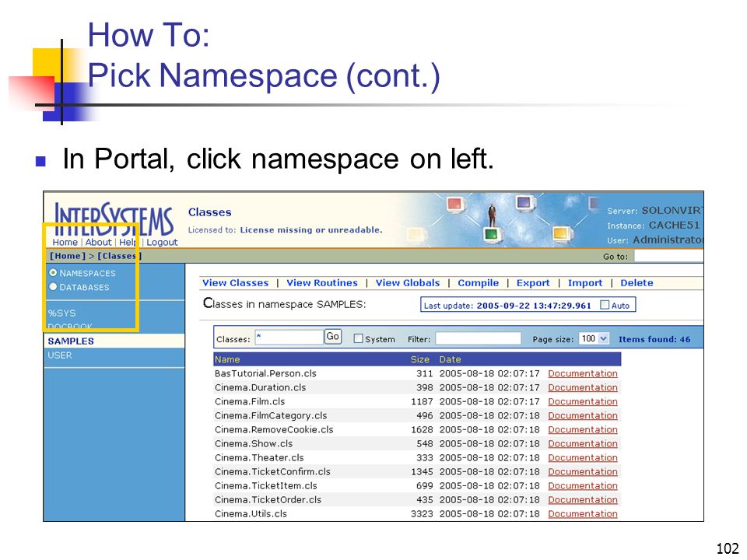This screenshot has width=747, height=560.
Task: Choose the Delete option
Action: click(x=637, y=283)
